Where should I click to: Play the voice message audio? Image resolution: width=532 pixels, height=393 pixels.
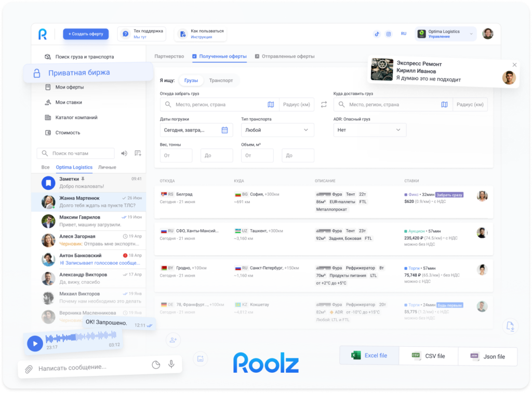(x=35, y=344)
